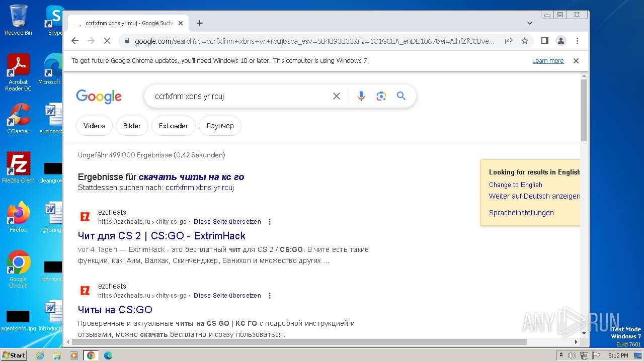The height and width of the screenshot is (362, 644).
Task: Open a new Chrome tab
Action: [x=200, y=23]
